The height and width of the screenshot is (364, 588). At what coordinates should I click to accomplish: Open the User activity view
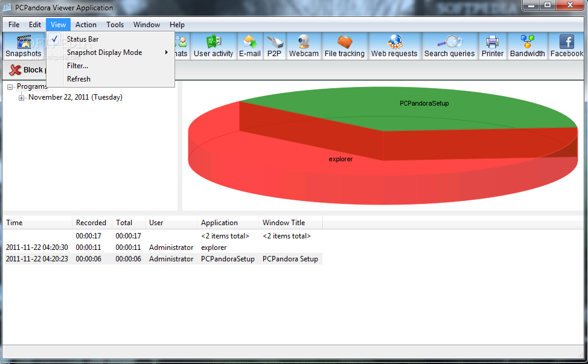(213, 46)
